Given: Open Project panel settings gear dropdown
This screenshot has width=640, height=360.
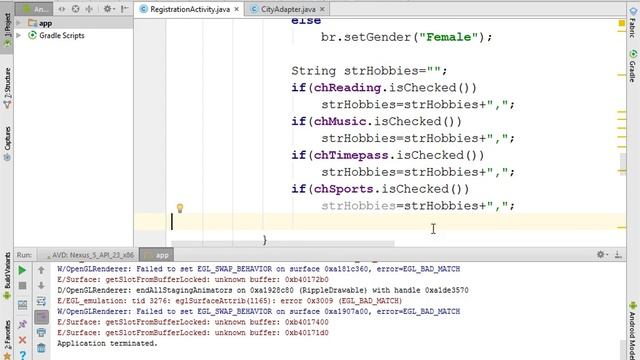Looking at the screenshot, I should click(109, 9).
